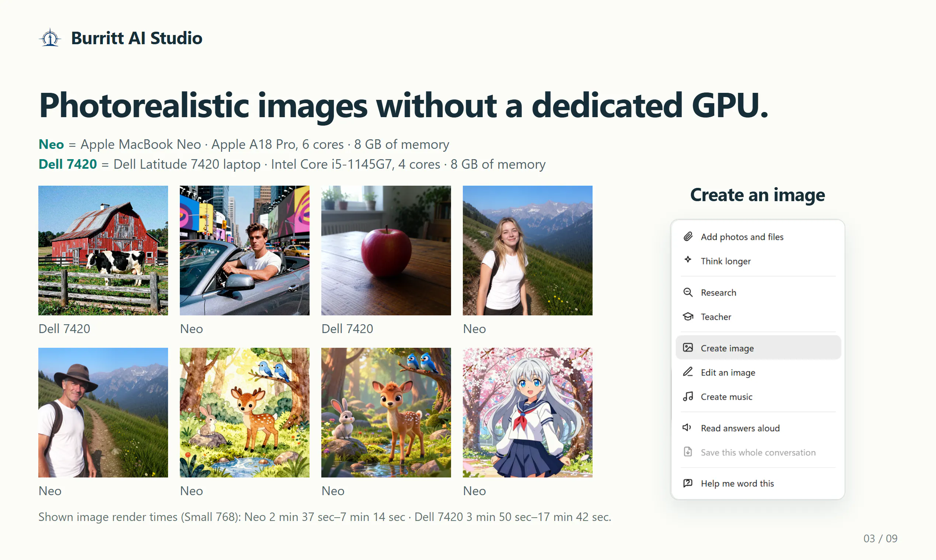Choose Think longer from the menu
The height and width of the screenshot is (560, 936).
(x=758, y=261)
